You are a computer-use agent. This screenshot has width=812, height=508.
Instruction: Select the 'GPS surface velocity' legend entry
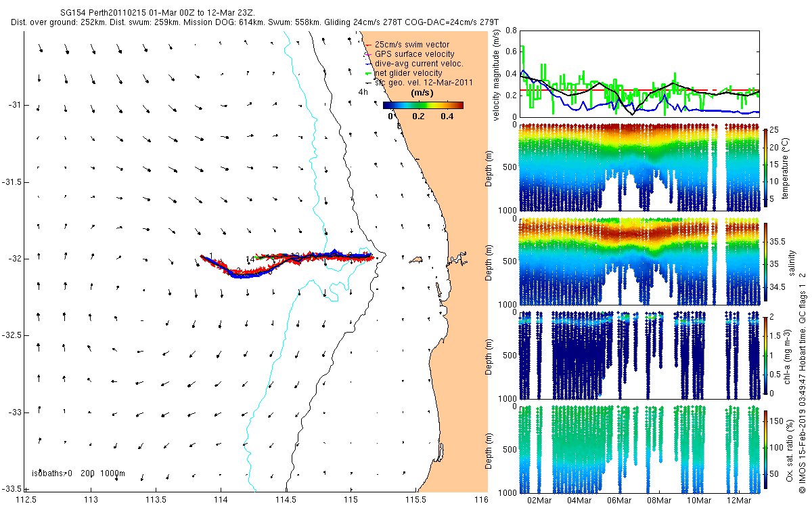click(x=409, y=54)
